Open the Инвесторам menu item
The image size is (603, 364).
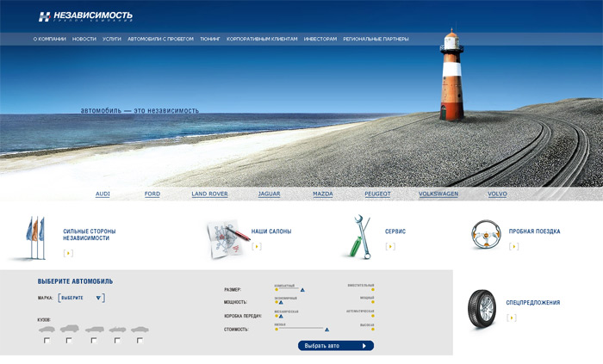pyautogui.click(x=320, y=40)
